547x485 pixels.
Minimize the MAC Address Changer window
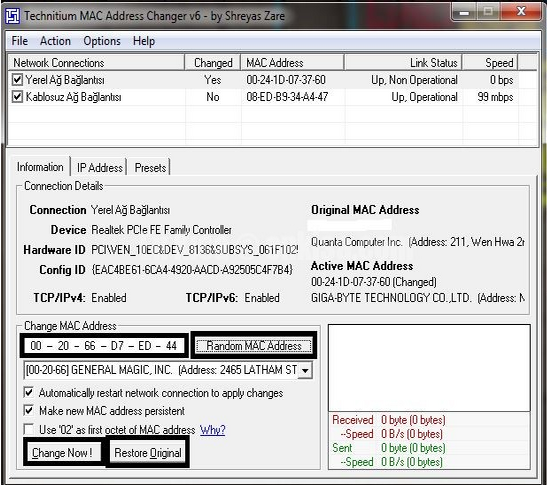pos(464,12)
